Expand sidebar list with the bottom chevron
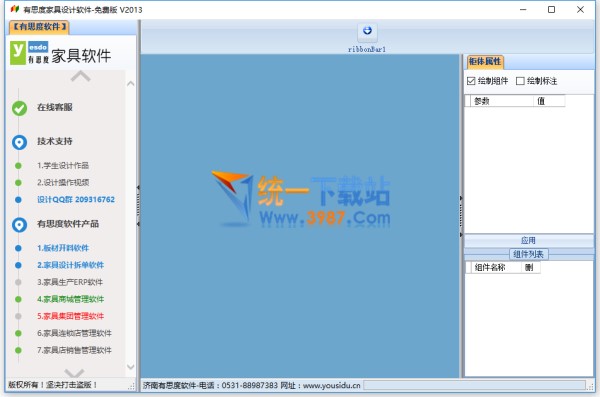600x397 pixels. tap(74, 372)
